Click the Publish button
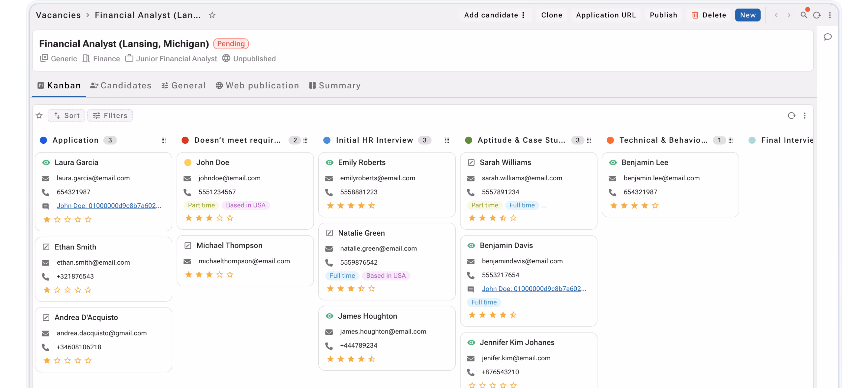 click(663, 15)
